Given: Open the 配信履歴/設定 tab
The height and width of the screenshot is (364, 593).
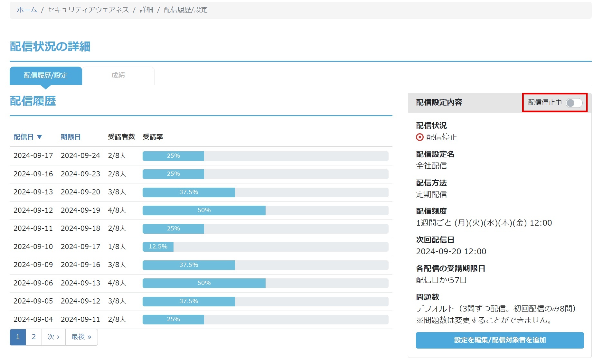Looking at the screenshot, I should pos(46,76).
